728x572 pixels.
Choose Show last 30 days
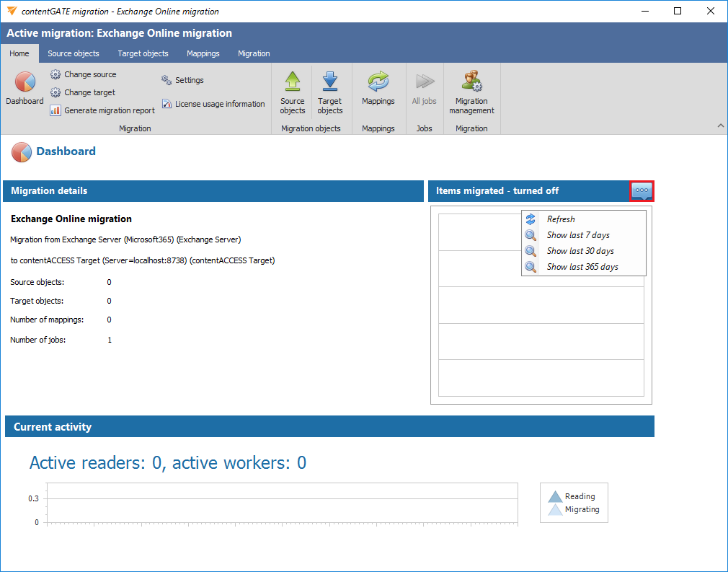tap(580, 251)
